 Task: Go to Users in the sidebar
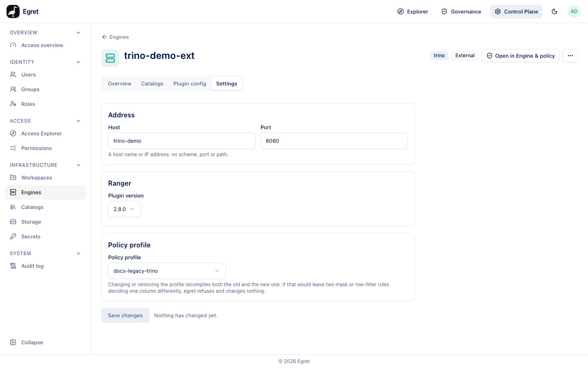tap(45, 74)
